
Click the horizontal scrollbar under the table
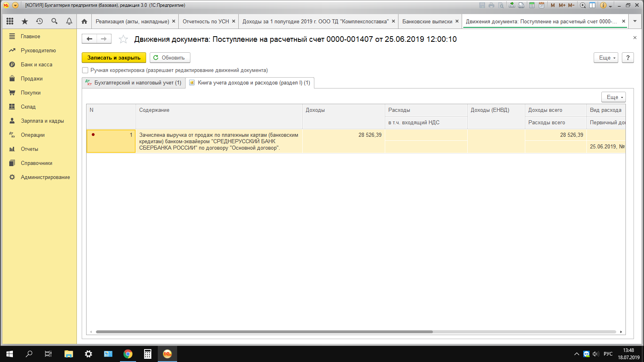point(264,332)
